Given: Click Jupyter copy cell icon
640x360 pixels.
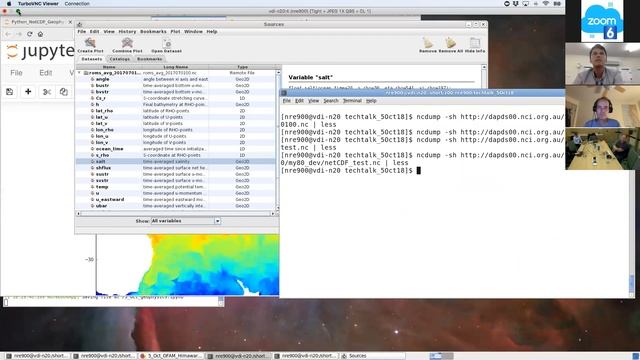Looking at the screenshot, I should click(64, 92).
